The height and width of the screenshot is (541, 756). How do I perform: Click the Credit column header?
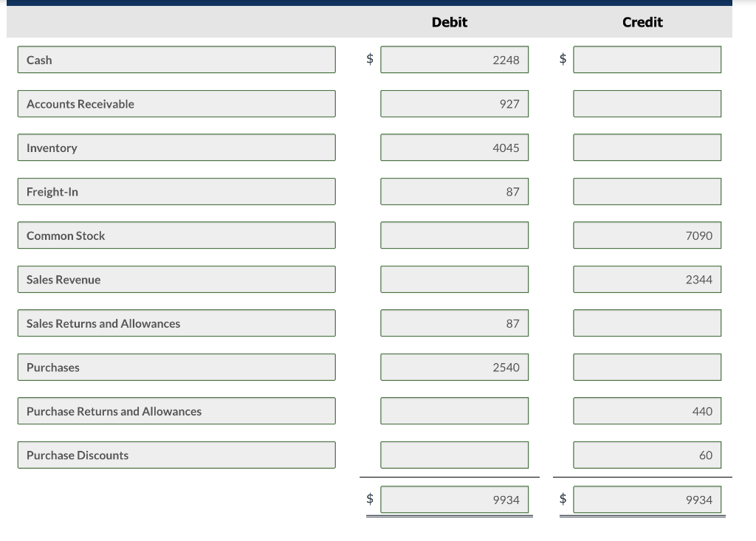point(642,22)
